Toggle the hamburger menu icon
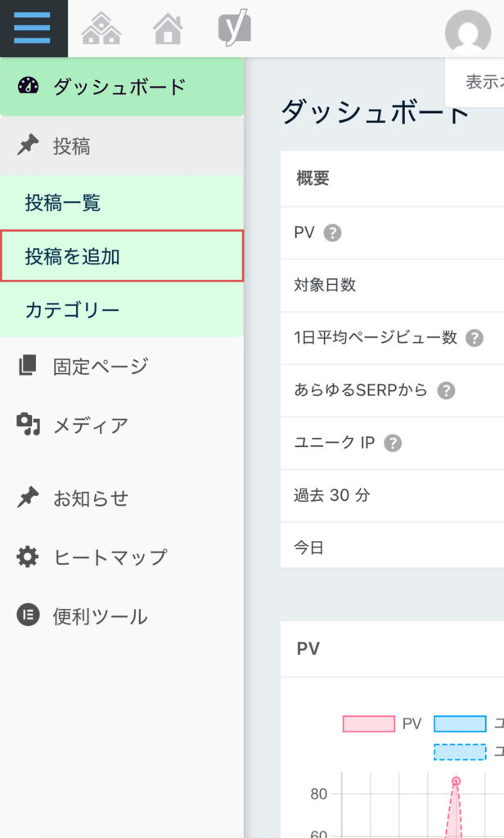The height and width of the screenshot is (838, 504). [x=33, y=29]
